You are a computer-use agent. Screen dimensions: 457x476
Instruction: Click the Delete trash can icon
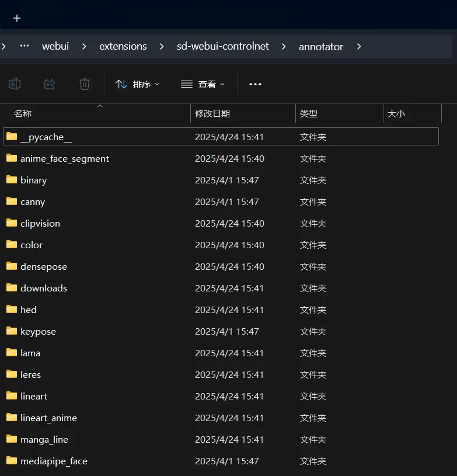coord(85,84)
